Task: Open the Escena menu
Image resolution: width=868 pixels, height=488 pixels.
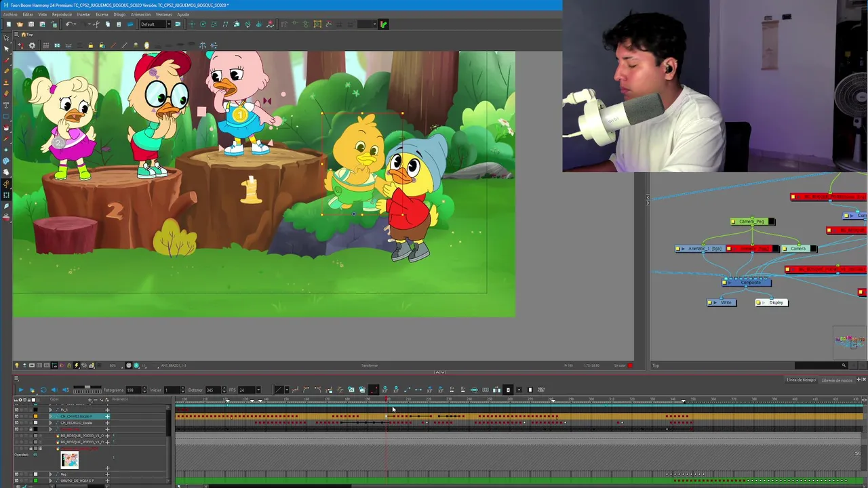Action: coord(102,14)
